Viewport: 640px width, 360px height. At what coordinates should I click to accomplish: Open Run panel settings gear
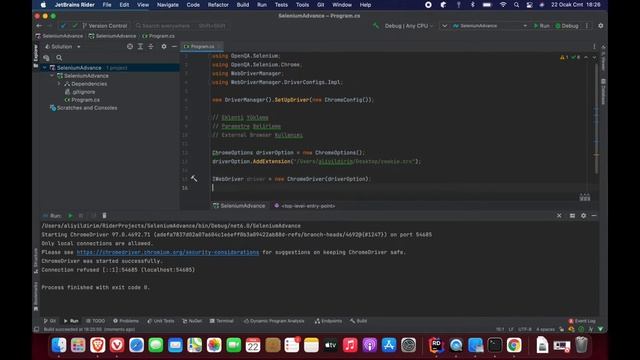[583, 216]
